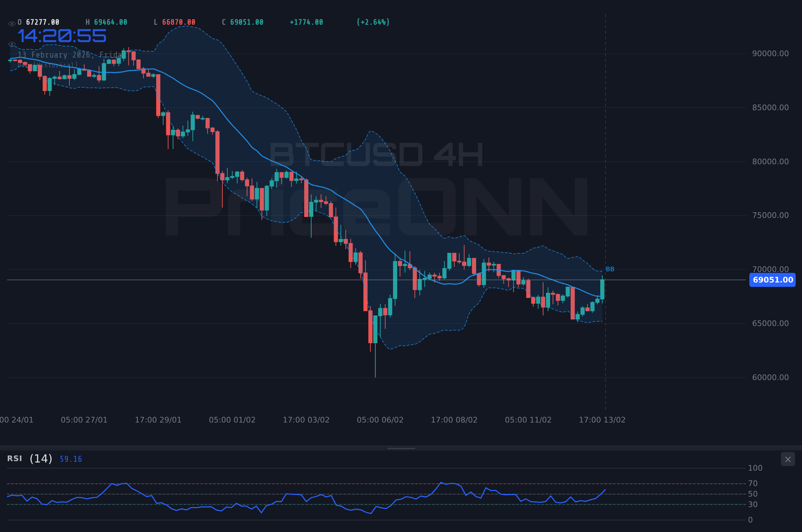Click the 14:20:55 clock display
This screenshot has width=802, height=532.
pyautogui.click(x=62, y=36)
